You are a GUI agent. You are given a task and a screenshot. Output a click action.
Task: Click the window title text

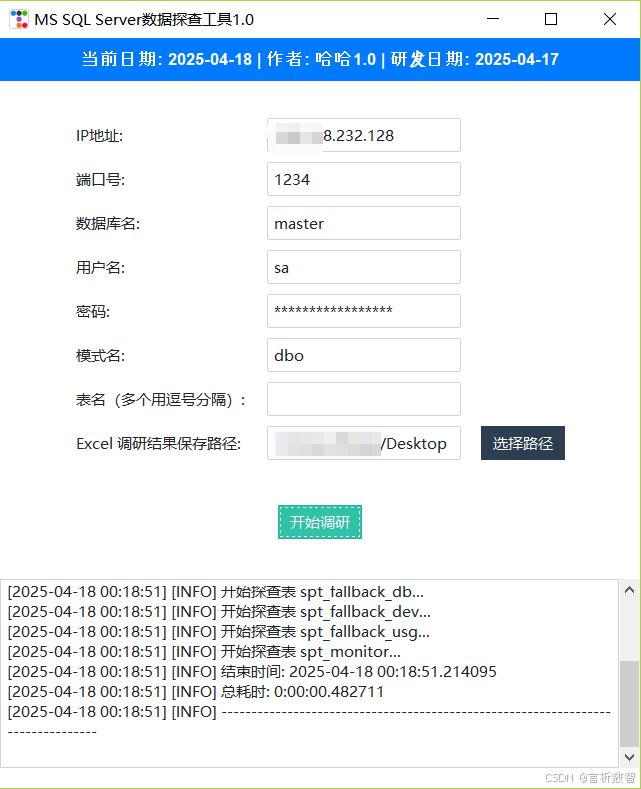tap(144, 20)
